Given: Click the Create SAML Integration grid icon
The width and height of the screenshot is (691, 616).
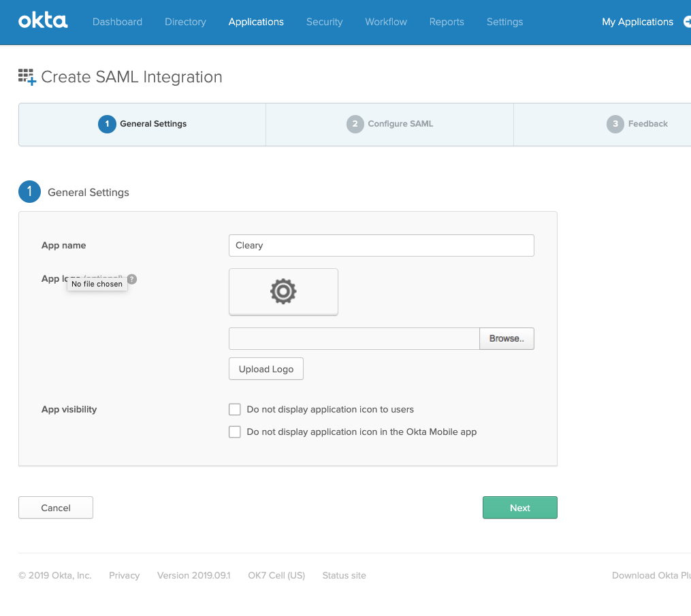Looking at the screenshot, I should click(27, 77).
